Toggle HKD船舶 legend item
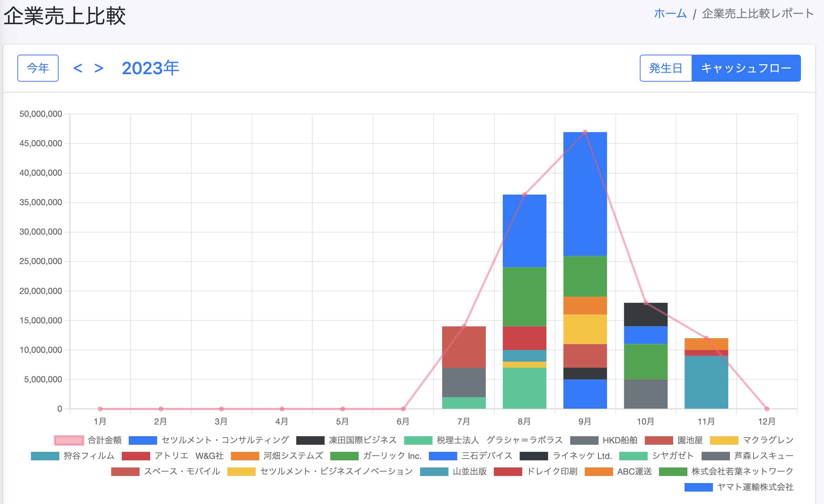Viewport: 824px width, 504px height. pos(604,440)
